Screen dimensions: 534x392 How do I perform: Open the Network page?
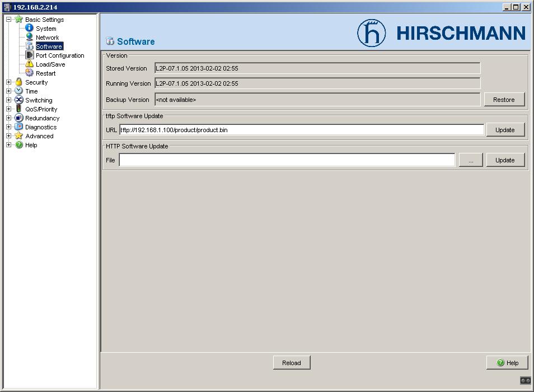point(48,38)
